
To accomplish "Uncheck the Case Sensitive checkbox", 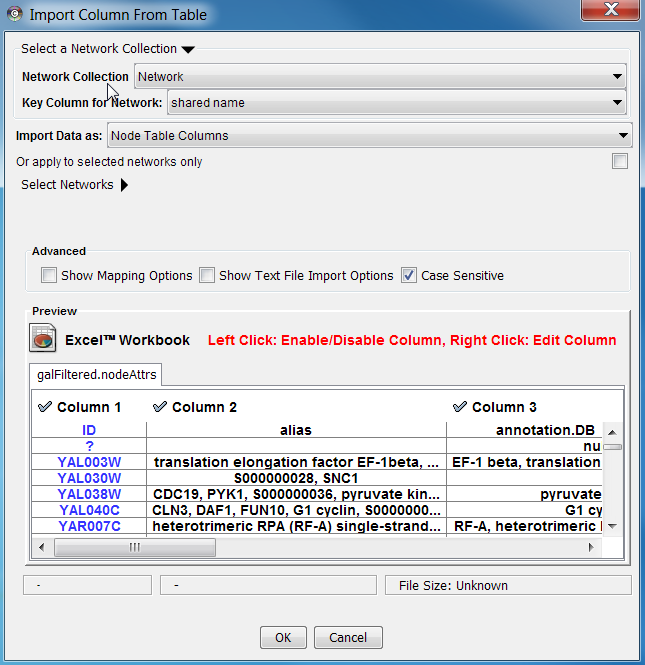I will (409, 275).
